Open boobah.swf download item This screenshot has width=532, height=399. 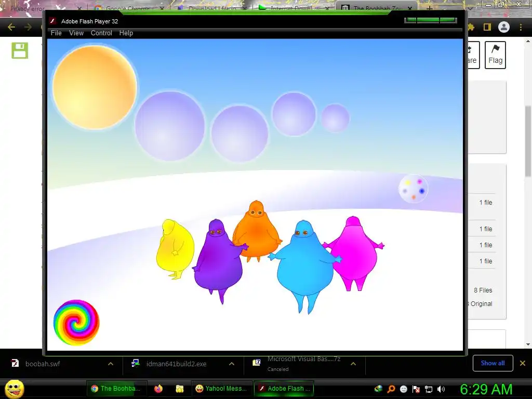point(43,364)
